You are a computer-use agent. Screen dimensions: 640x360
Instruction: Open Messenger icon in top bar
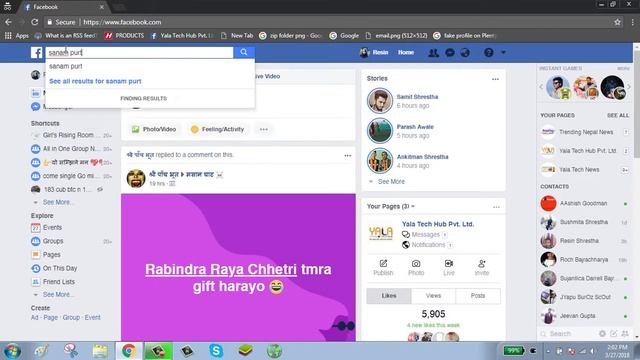450,53
